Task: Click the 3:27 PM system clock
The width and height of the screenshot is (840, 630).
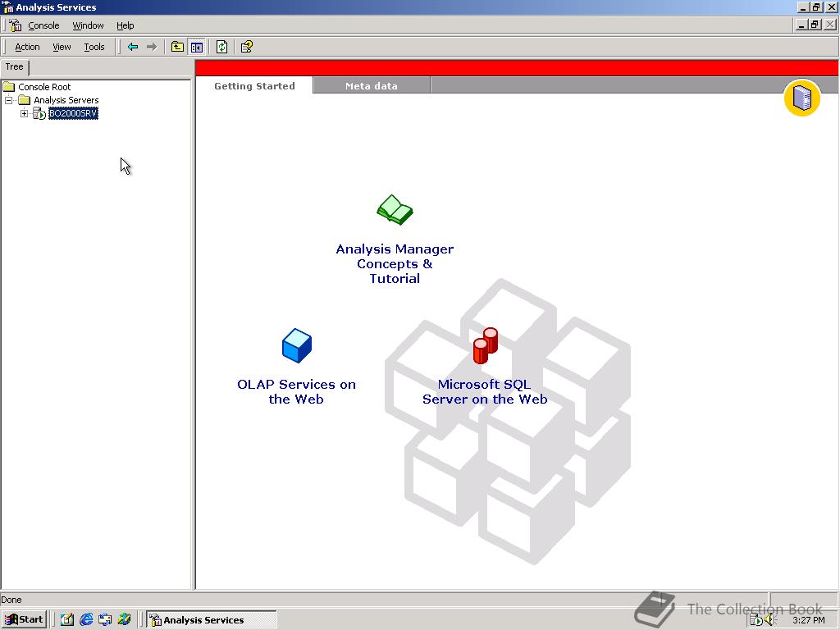Action: [808, 620]
